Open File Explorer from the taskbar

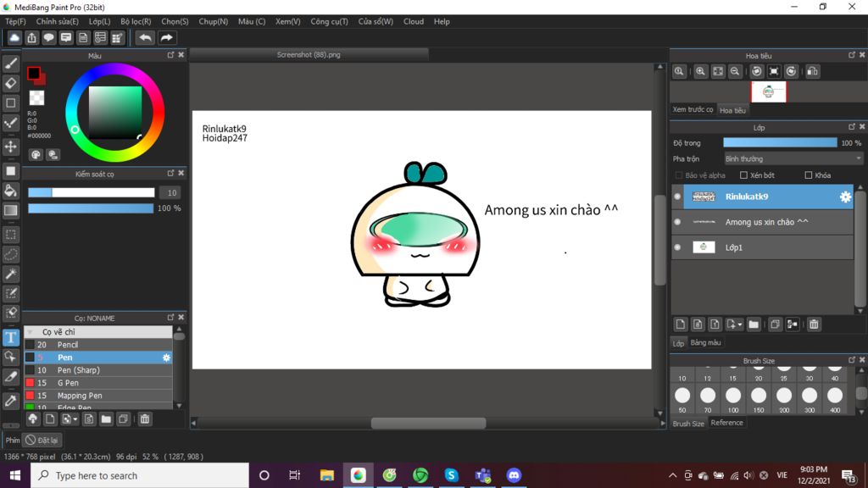pos(326,475)
